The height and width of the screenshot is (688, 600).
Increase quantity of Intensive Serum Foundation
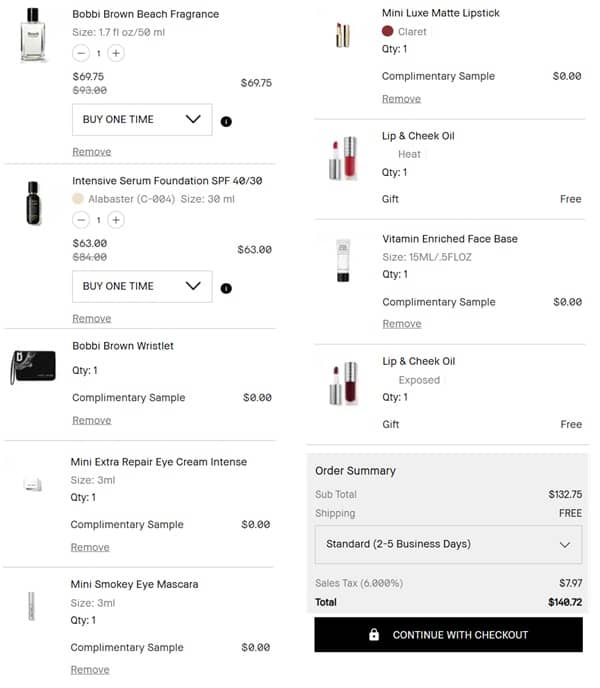[116, 220]
